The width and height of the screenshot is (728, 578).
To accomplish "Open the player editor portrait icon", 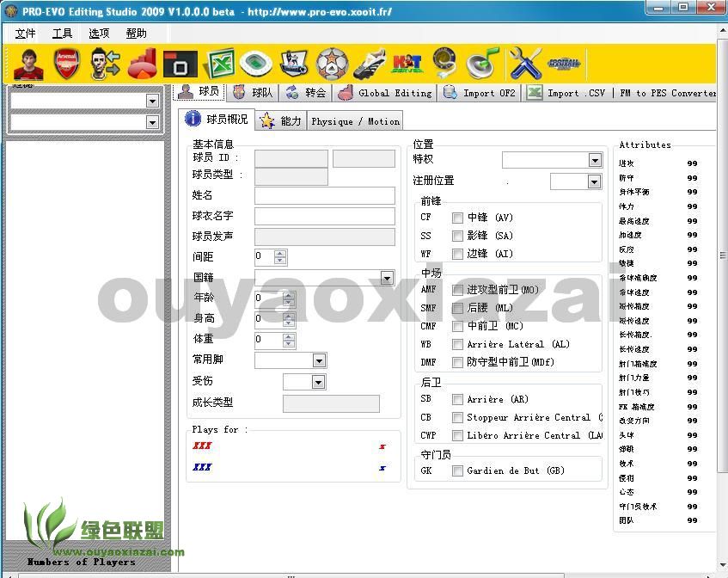I will 28,64.
